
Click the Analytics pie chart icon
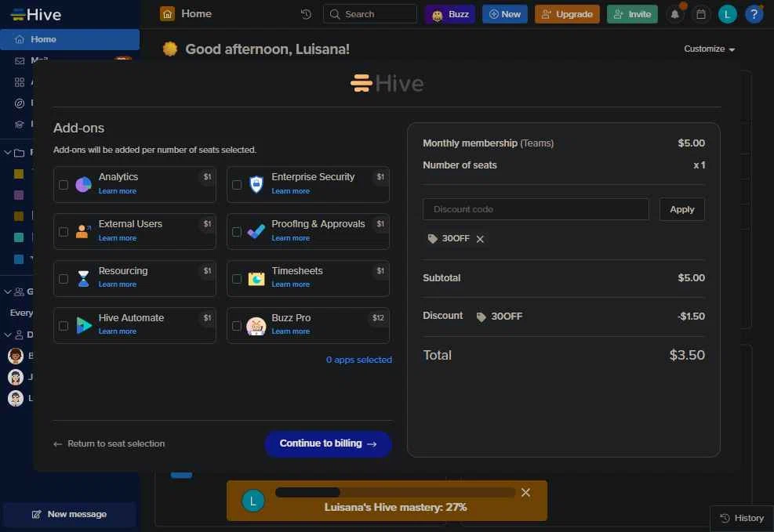tap(83, 185)
